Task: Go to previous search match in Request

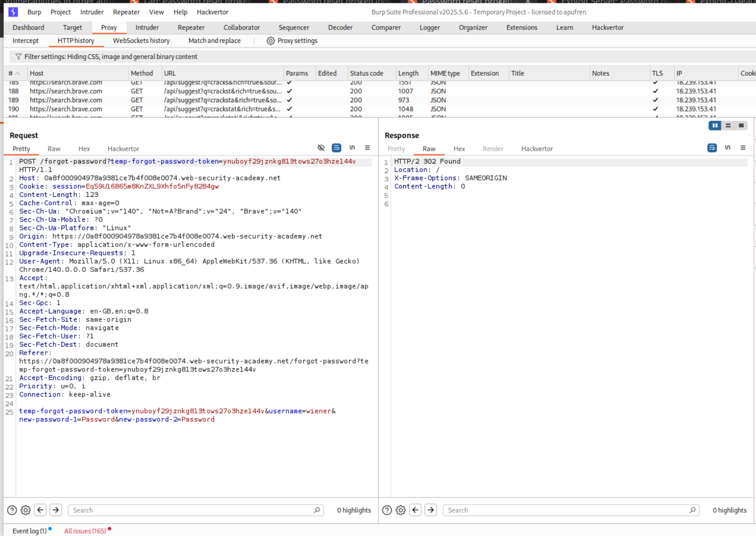Action: pos(40,510)
